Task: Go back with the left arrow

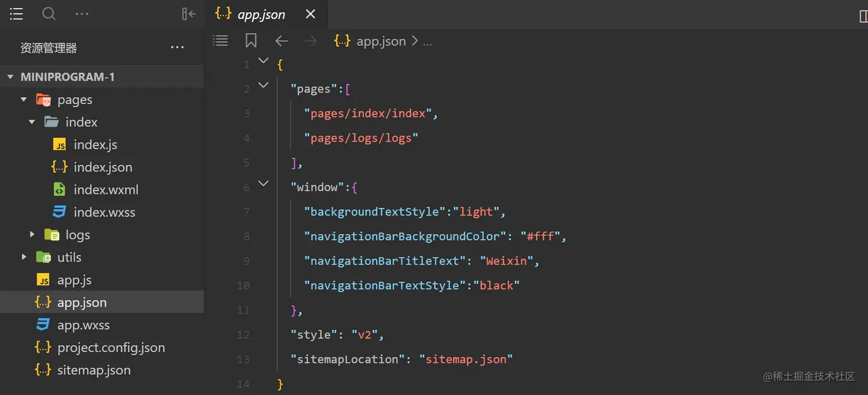Action: click(281, 41)
